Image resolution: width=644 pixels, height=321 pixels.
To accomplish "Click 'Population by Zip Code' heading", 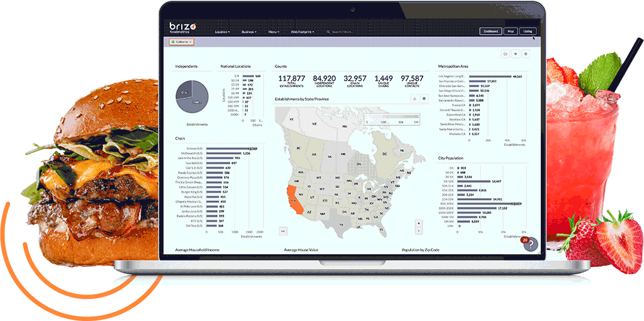I will click(x=421, y=249).
